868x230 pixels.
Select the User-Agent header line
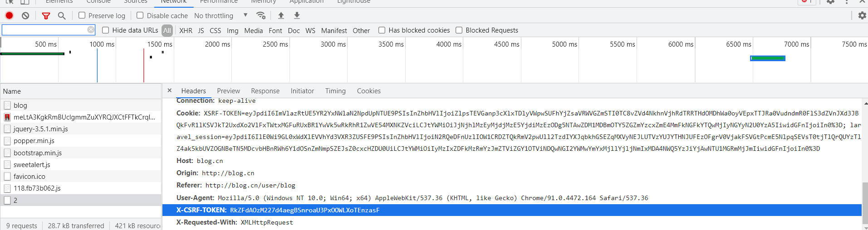click(x=412, y=198)
